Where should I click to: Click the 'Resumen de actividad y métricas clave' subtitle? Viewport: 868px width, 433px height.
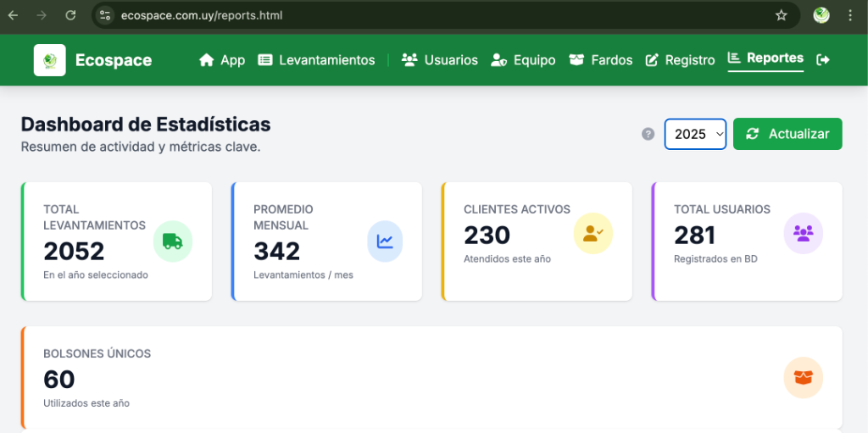coord(141,147)
